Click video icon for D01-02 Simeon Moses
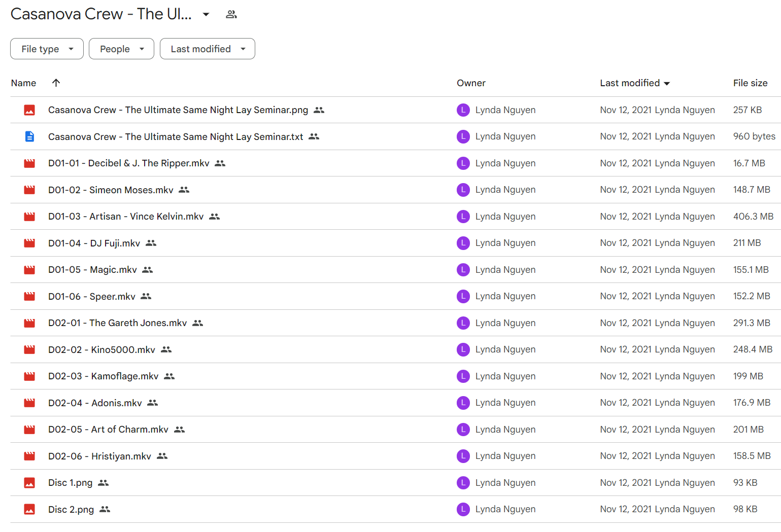This screenshot has height=532, width=781. click(x=30, y=190)
